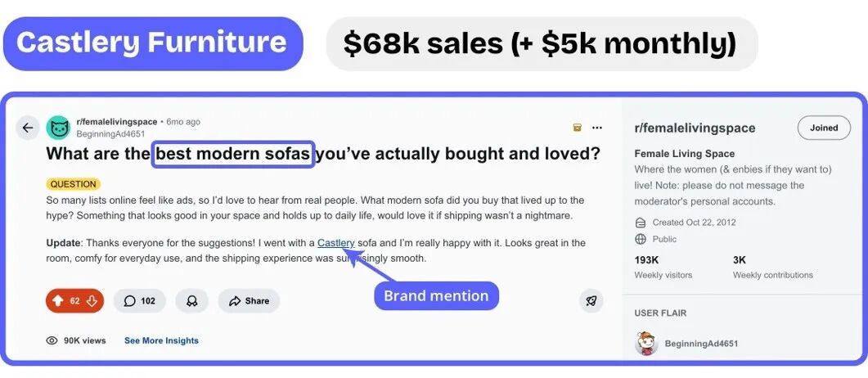Filter by the QUESTION post flair
The height and width of the screenshot is (378, 868).
74,184
